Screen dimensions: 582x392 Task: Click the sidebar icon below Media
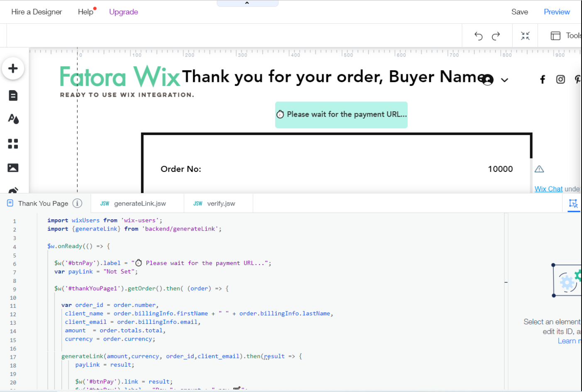(13, 190)
